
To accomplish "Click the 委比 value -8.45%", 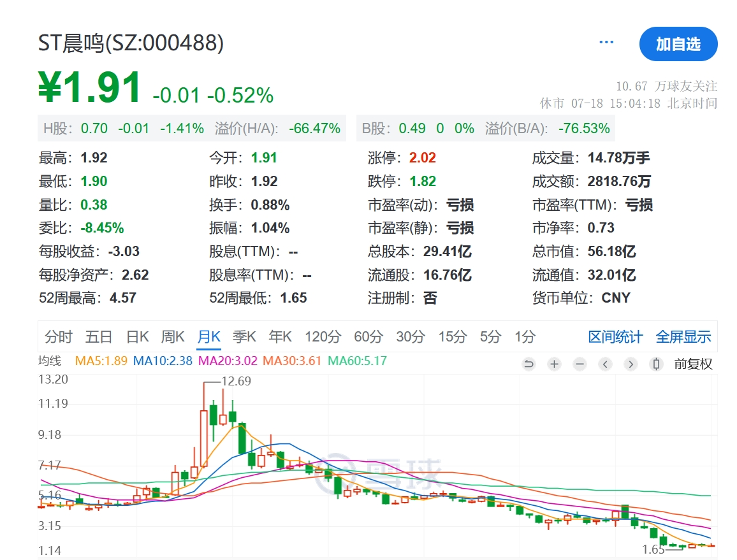I will tap(102, 228).
